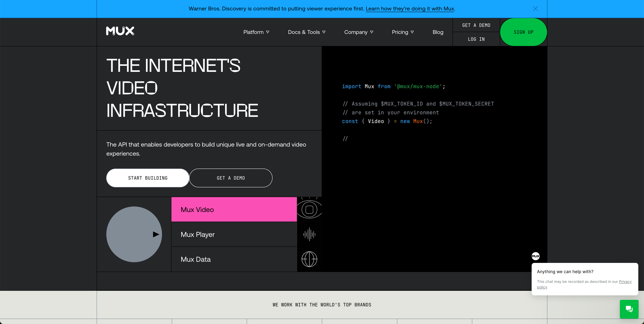The width and height of the screenshot is (644, 324).
Task: Click the waveform icon beside Mux Player
Action: [x=309, y=234]
